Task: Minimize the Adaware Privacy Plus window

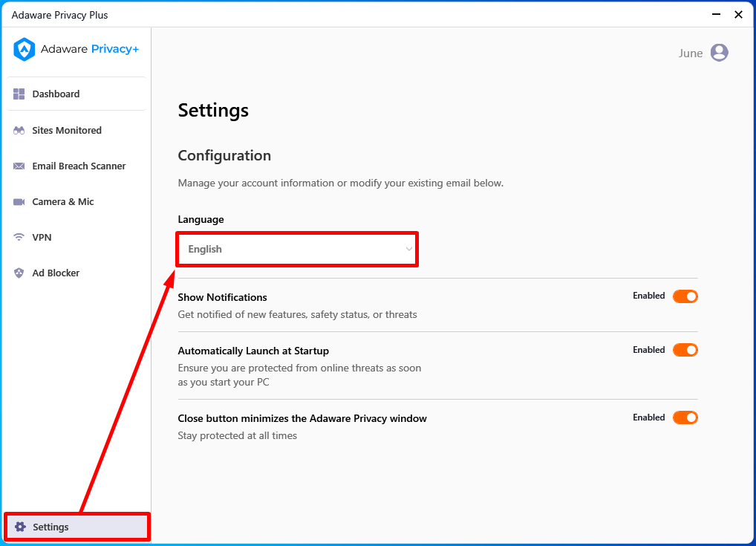Action: point(716,14)
